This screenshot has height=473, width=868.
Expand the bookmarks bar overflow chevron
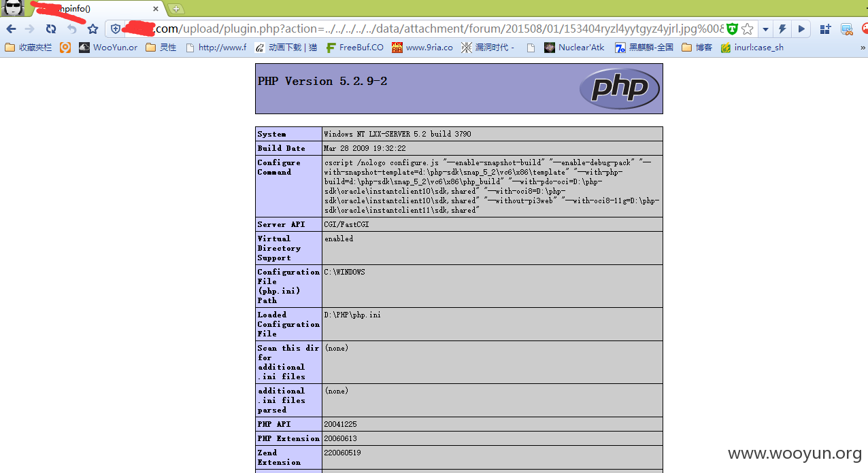pyautogui.click(x=862, y=48)
